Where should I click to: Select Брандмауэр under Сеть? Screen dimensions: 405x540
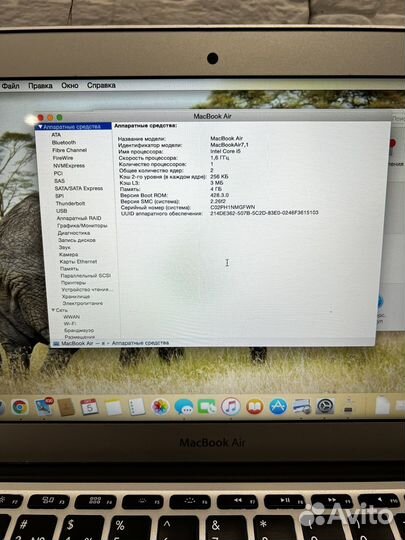79,330
